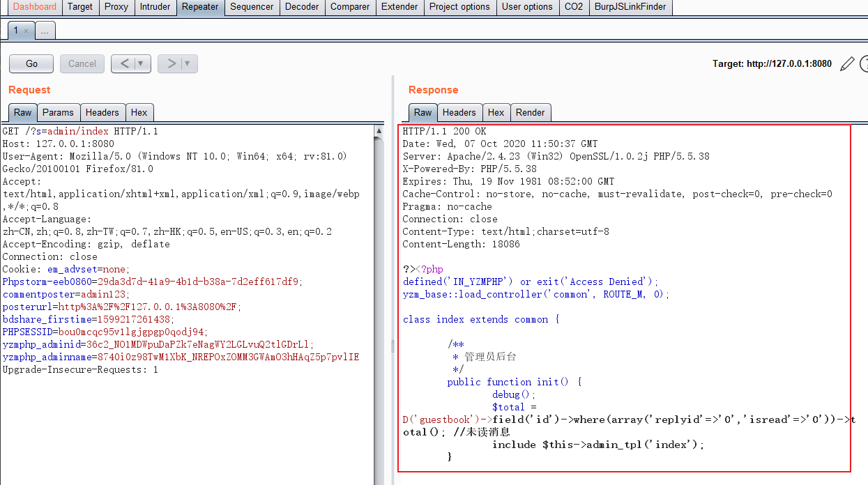Add a new Repeater tab with '...'
This screenshot has width=868, height=485.
coord(44,31)
